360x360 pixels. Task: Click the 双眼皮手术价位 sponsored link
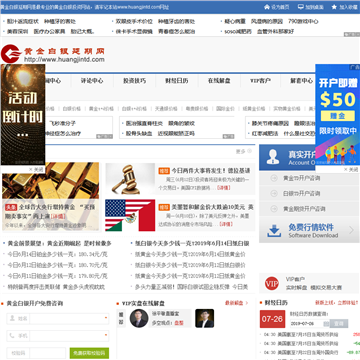pyautogui.click(x=134, y=21)
